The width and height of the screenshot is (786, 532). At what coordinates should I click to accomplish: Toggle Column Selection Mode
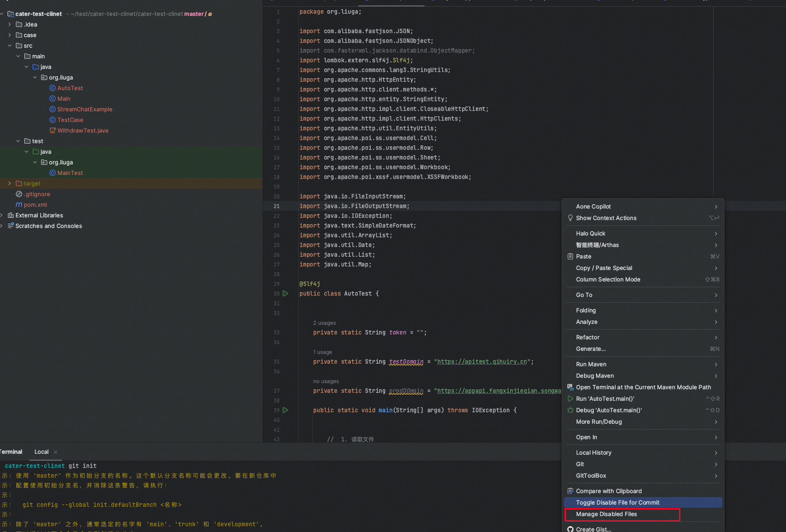point(643,279)
